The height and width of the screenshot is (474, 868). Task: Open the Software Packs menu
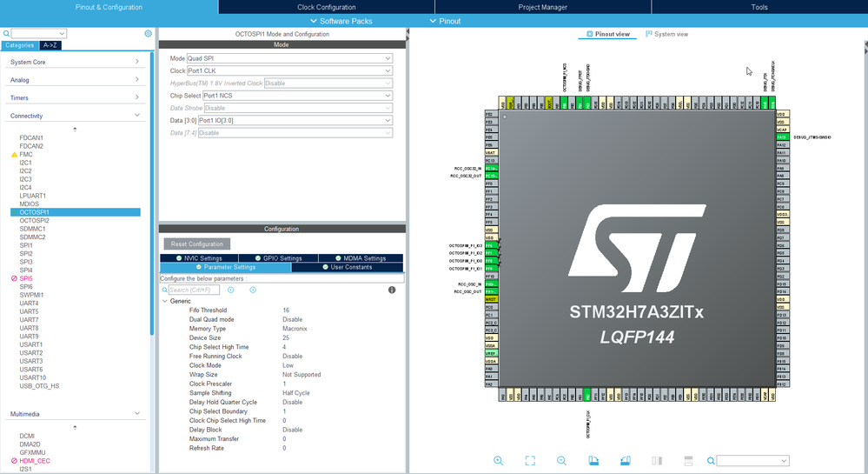pyautogui.click(x=345, y=21)
